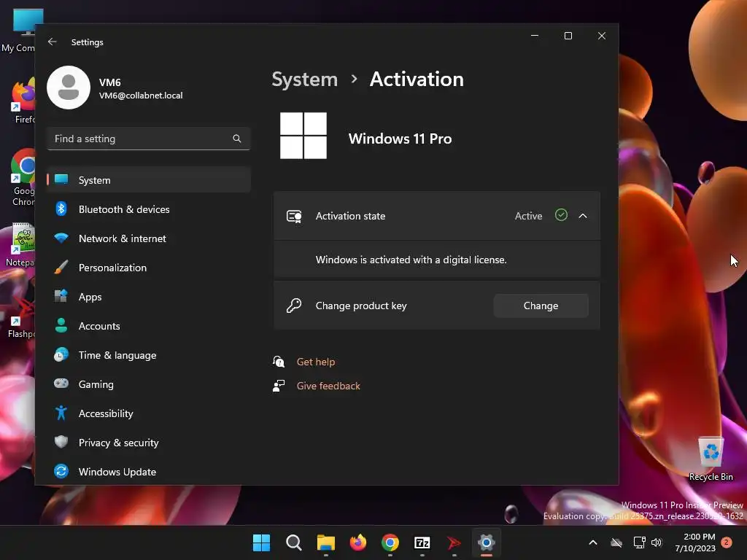Click the Gaming controller icon
The height and width of the screenshot is (560, 747).
click(61, 384)
